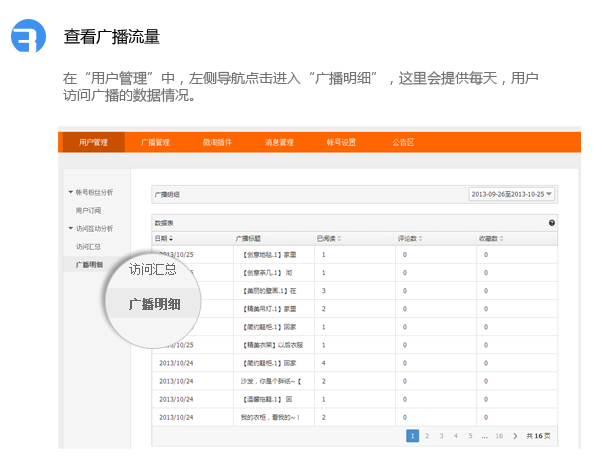Go to page 5 in pagination
This screenshot has width=603, height=460.
[x=470, y=436]
